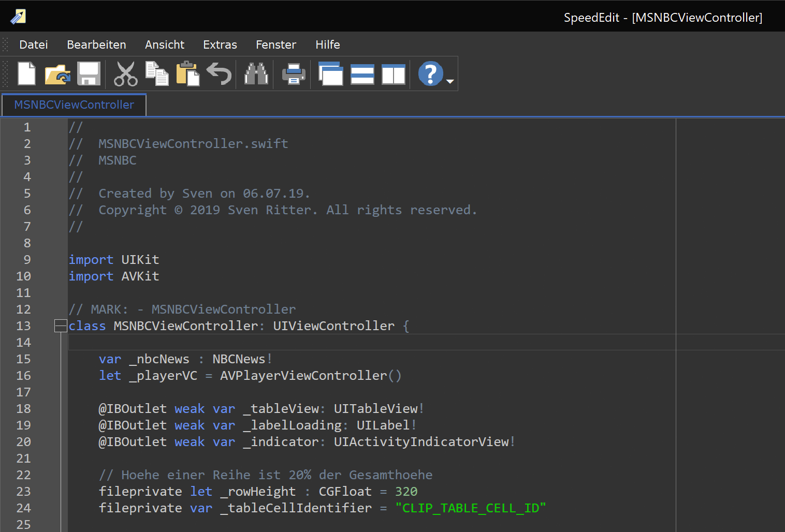Click the Help question mark icon
This screenshot has height=532, width=785.
(430, 73)
